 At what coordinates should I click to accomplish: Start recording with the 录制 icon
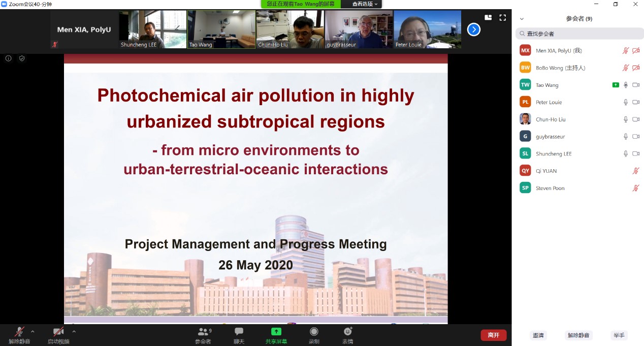314,332
